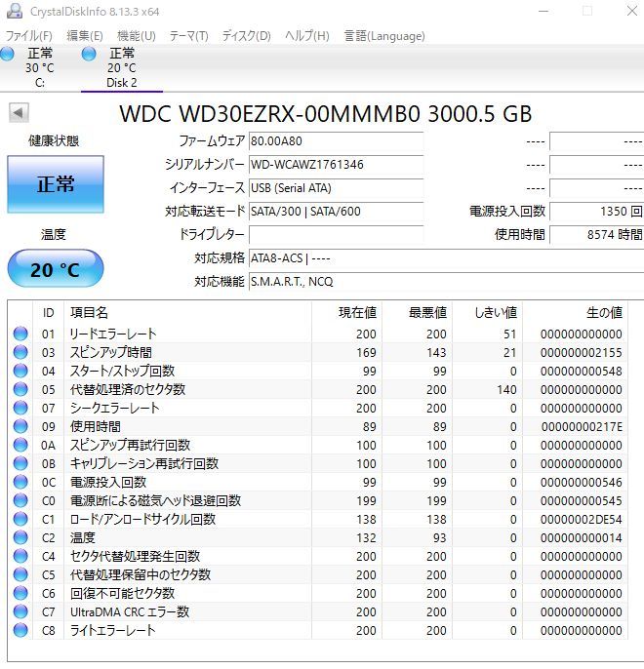Screen dimensions: 644x669
Task: Open the 言語(Language) menu
Action: click(x=384, y=36)
